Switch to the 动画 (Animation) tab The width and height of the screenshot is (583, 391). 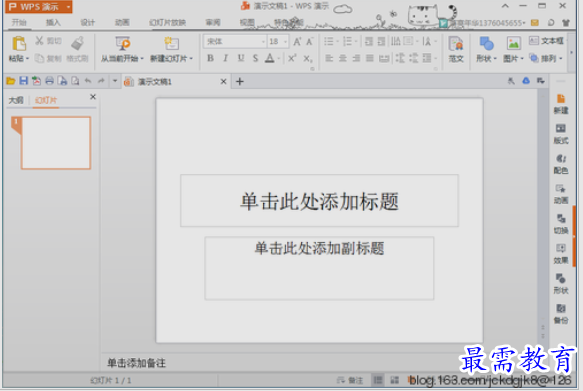point(122,22)
